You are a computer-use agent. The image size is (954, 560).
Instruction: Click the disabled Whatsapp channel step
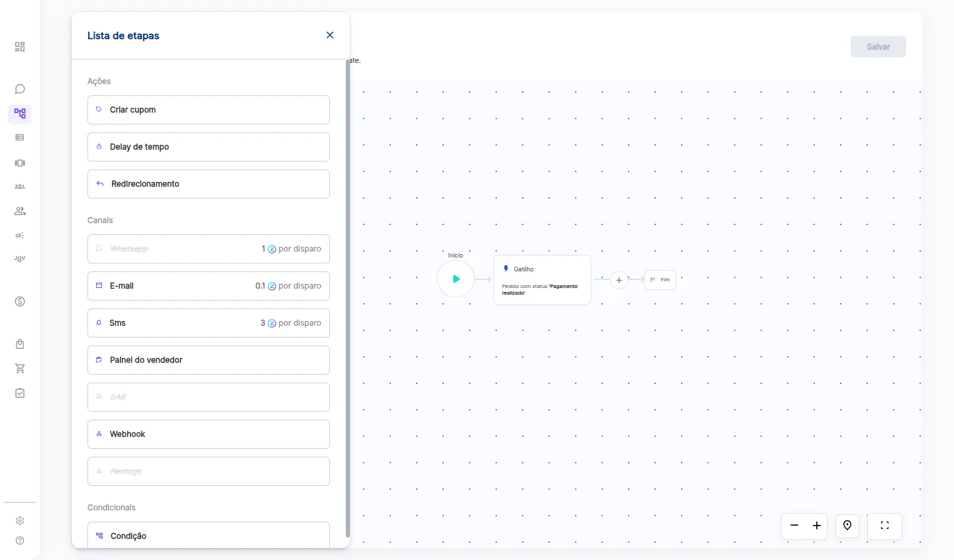point(209,249)
